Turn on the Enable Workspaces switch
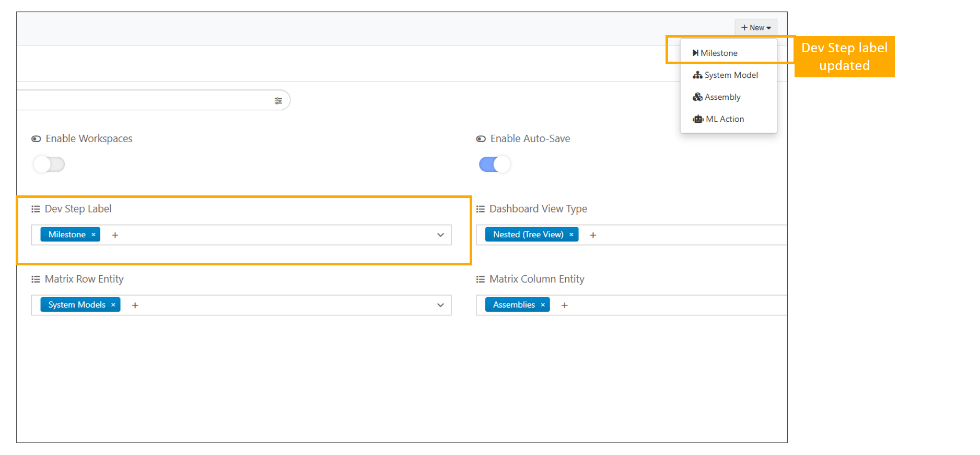The width and height of the screenshot is (980, 455). coord(49,165)
